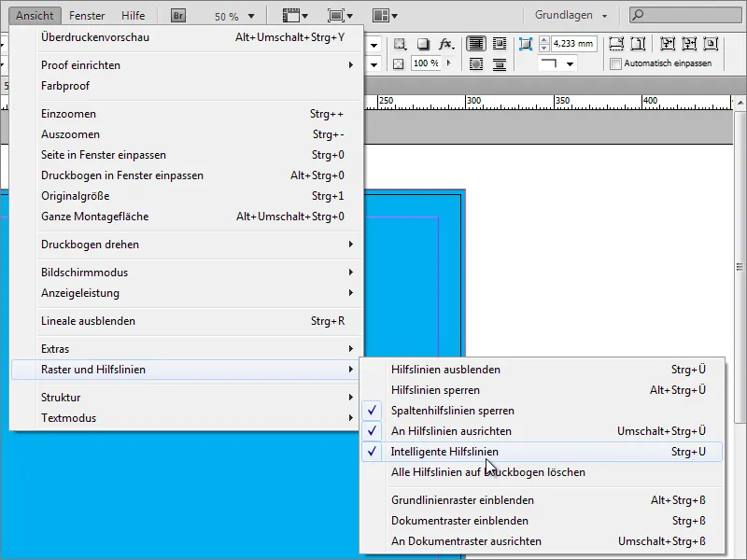Click the magnifier icon in search field

(x=638, y=15)
